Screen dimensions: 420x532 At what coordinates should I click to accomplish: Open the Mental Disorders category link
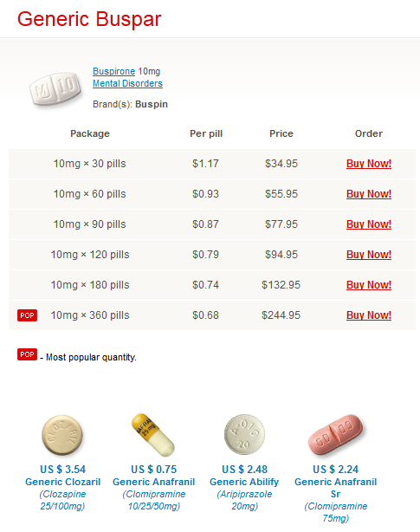coord(128,83)
